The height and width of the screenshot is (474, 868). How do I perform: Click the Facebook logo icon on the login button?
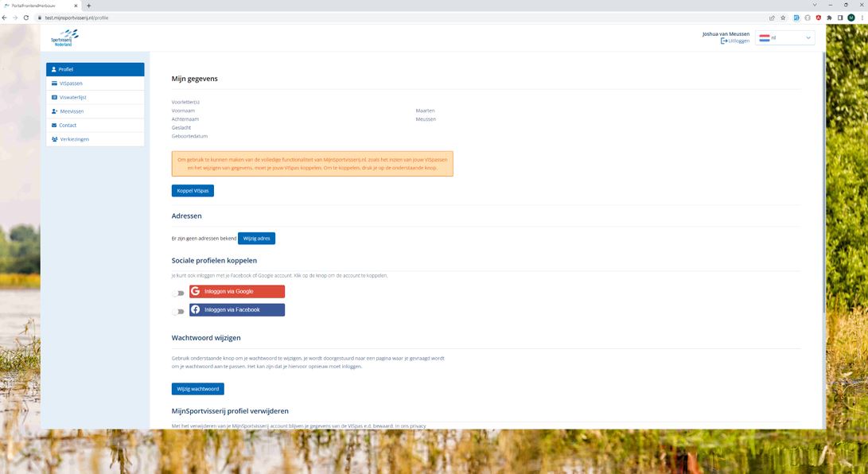[196, 309]
